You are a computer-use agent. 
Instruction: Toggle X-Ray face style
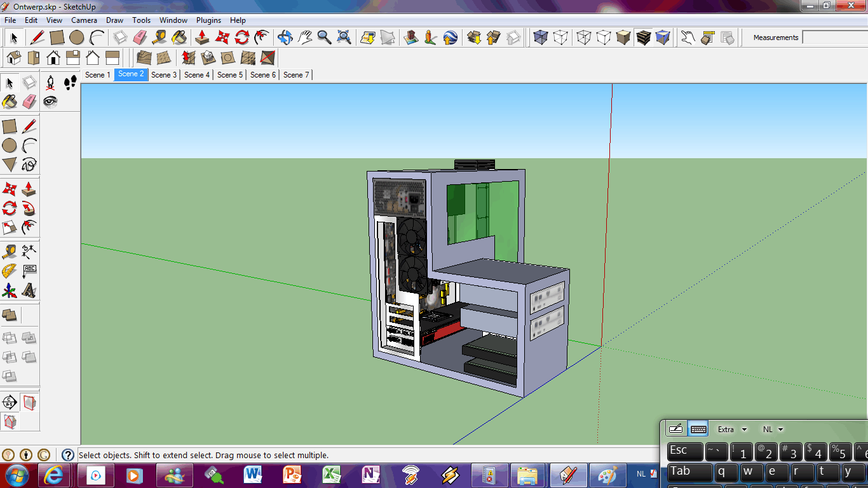click(541, 37)
